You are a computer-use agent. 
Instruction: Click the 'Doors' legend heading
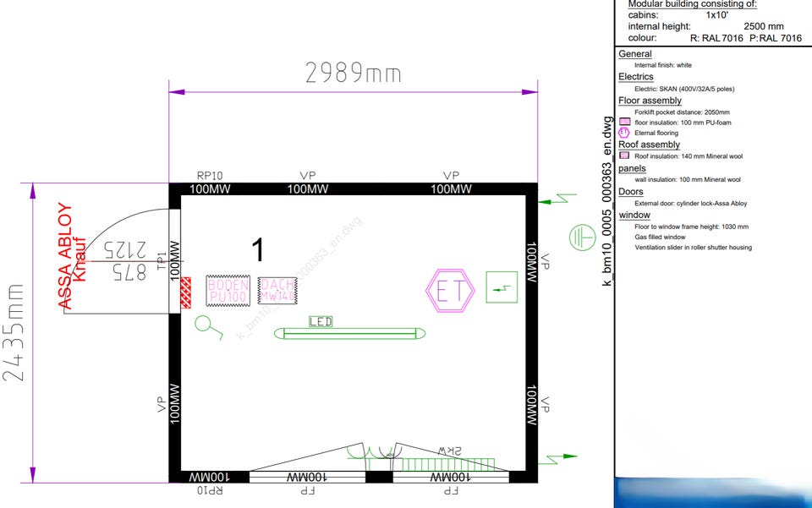[631, 191]
